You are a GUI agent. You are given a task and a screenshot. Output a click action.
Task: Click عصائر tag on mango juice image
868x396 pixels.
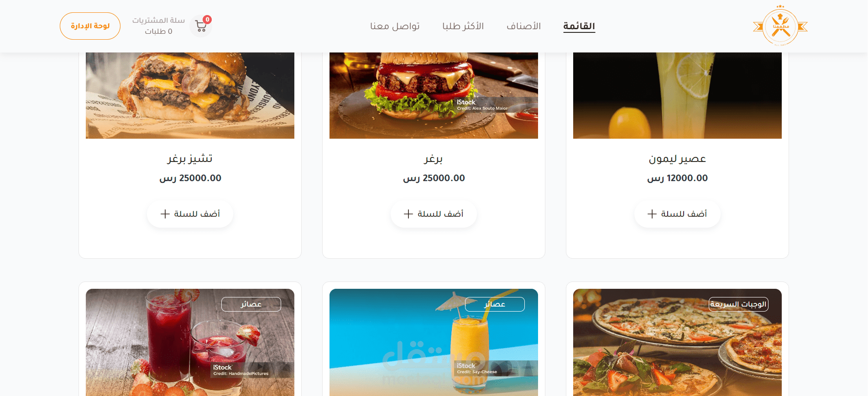(495, 304)
